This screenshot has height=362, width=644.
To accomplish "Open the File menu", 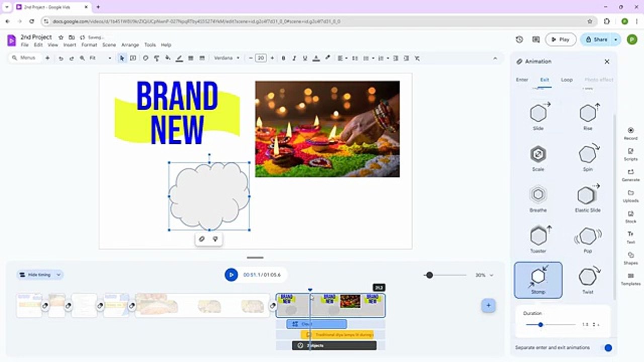I will (x=25, y=45).
